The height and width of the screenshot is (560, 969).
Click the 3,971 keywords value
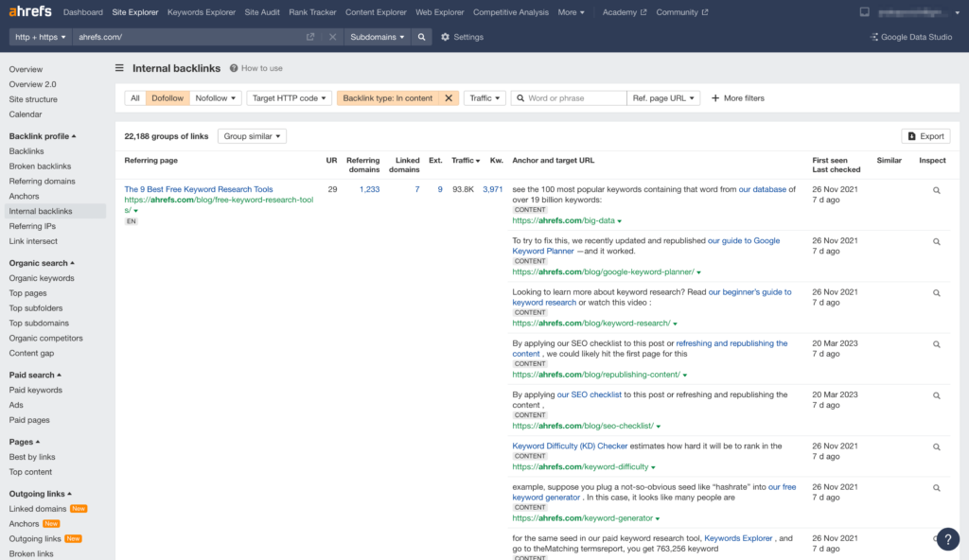[492, 189]
